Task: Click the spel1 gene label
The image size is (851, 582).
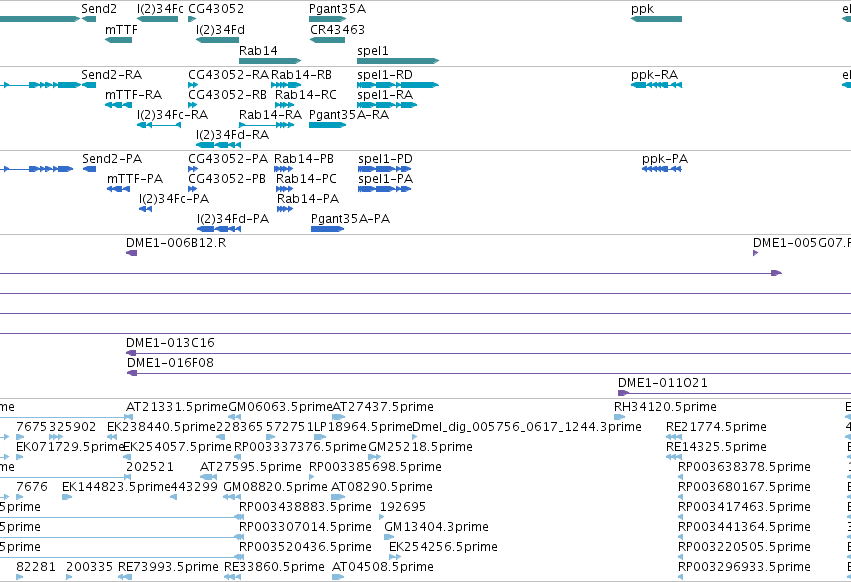Action: [373, 50]
